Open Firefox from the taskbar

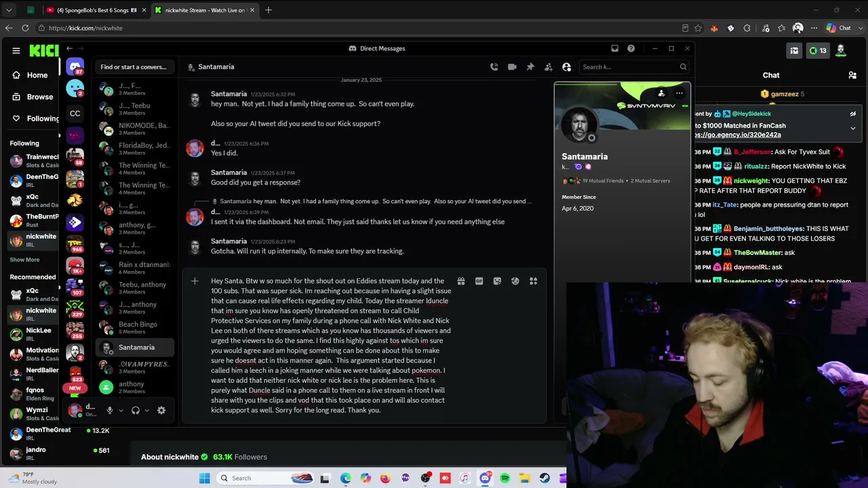(x=385, y=479)
